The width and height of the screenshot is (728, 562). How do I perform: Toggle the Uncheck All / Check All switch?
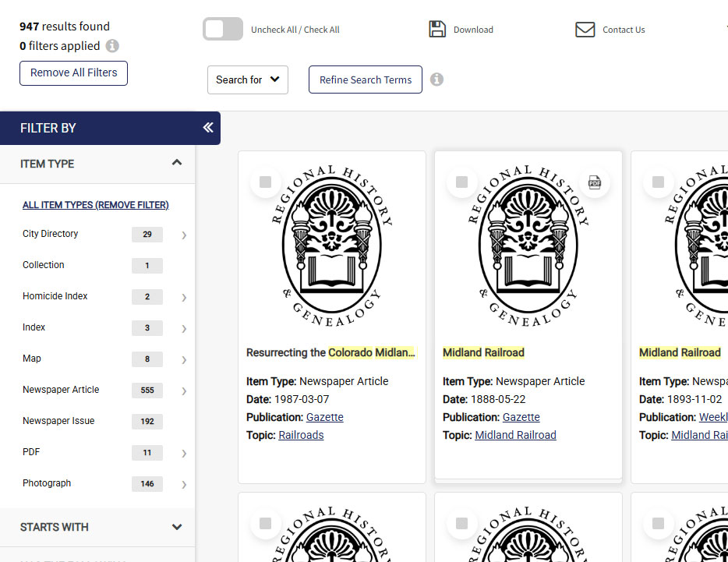point(222,28)
